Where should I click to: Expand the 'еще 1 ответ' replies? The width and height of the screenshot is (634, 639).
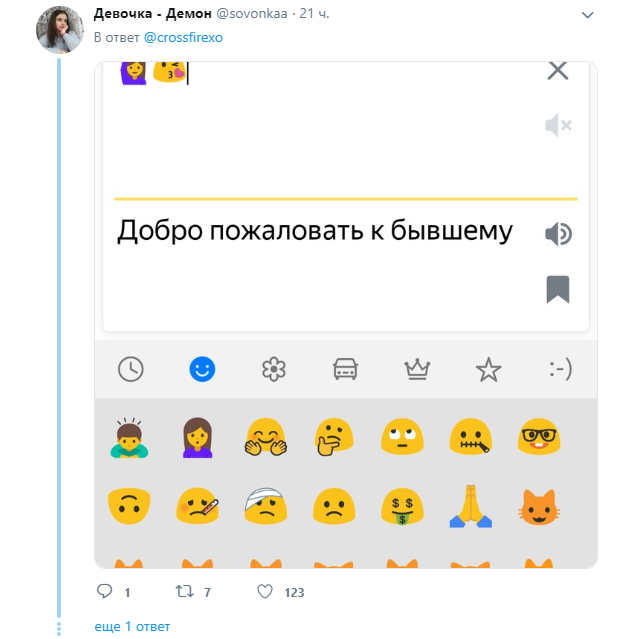(x=132, y=626)
